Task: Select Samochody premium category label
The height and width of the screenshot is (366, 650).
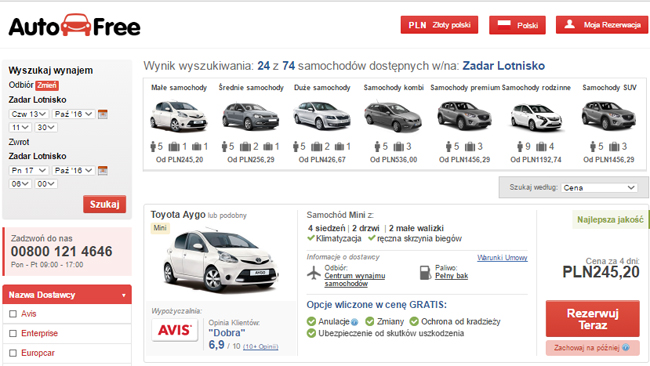Action: (x=465, y=88)
